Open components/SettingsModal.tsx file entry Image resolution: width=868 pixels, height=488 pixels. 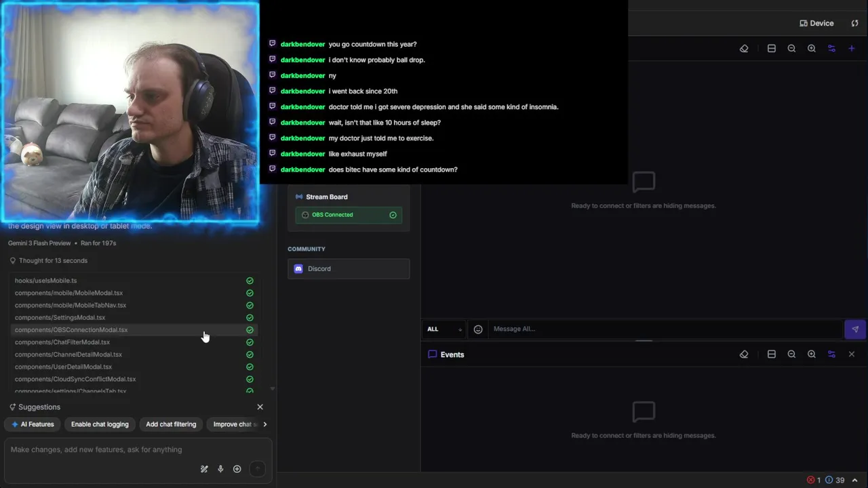(133, 318)
